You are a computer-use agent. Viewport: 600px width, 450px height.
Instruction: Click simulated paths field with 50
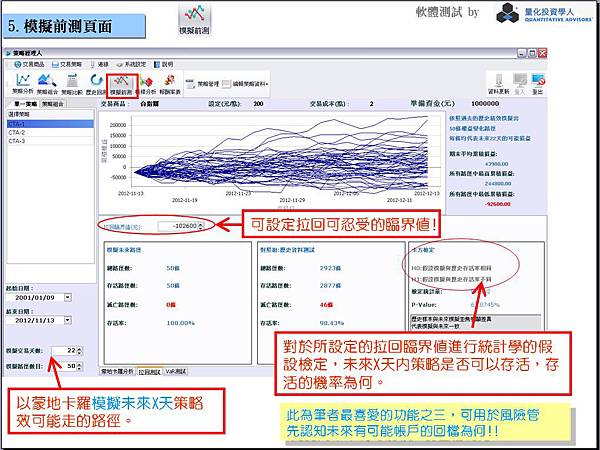(x=64, y=366)
